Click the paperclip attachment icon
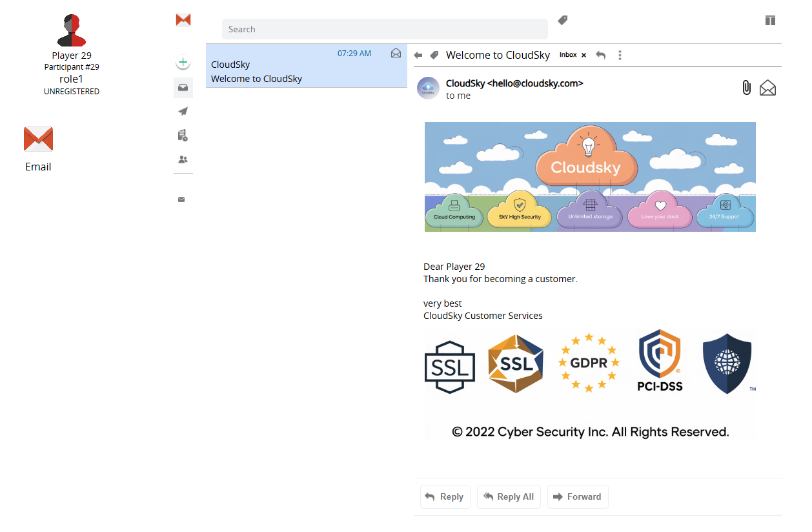This screenshot has height=532, width=812. tap(746, 88)
